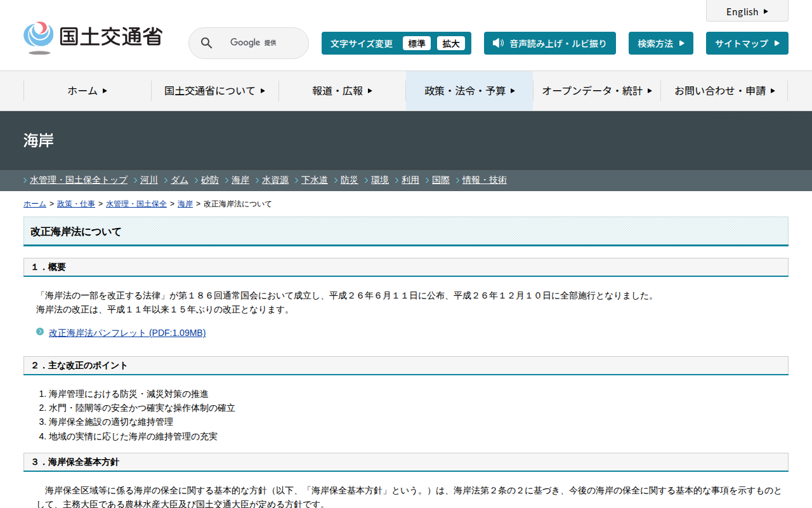Open the オープンデータ・統計 menu
812x508 pixels.
click(597, 91)
